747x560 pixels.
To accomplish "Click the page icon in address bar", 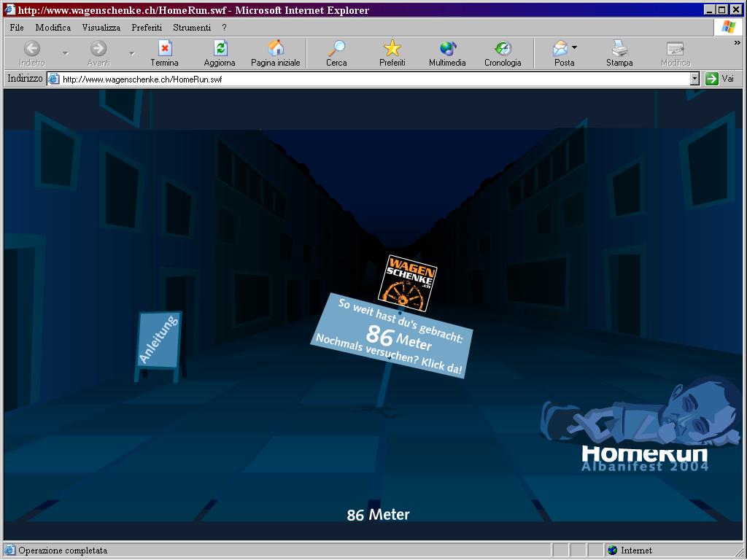I will [54, 79].
